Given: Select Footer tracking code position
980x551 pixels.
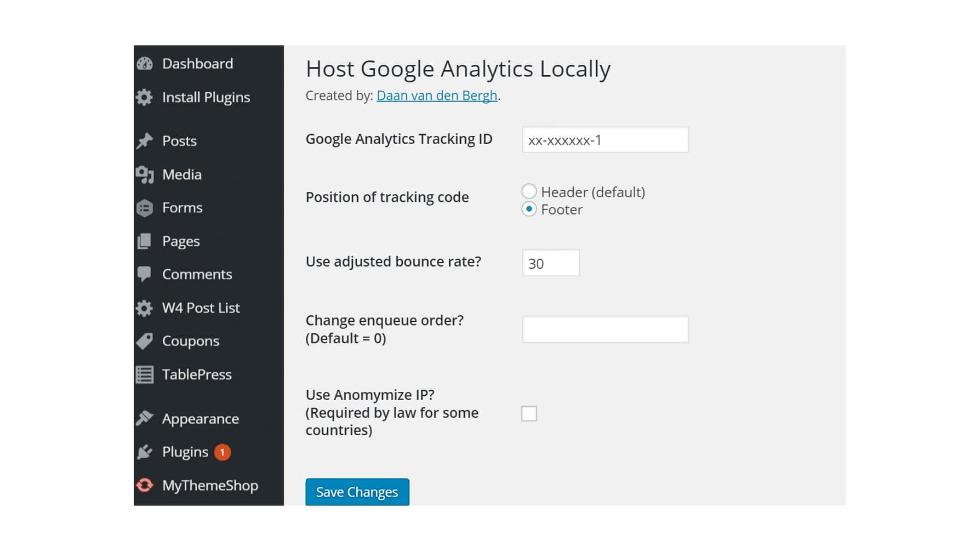Looking at the screenshot, I should pos(529,209).
